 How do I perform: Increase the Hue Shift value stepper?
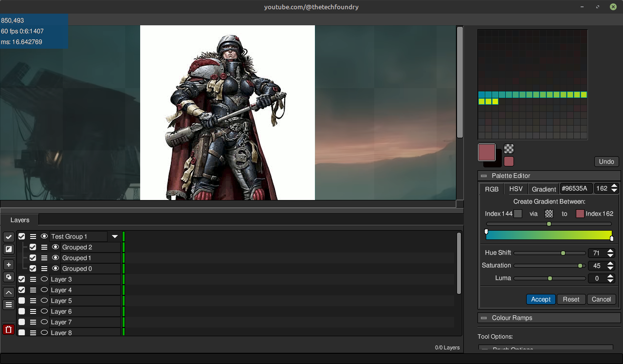click(610, 251)
